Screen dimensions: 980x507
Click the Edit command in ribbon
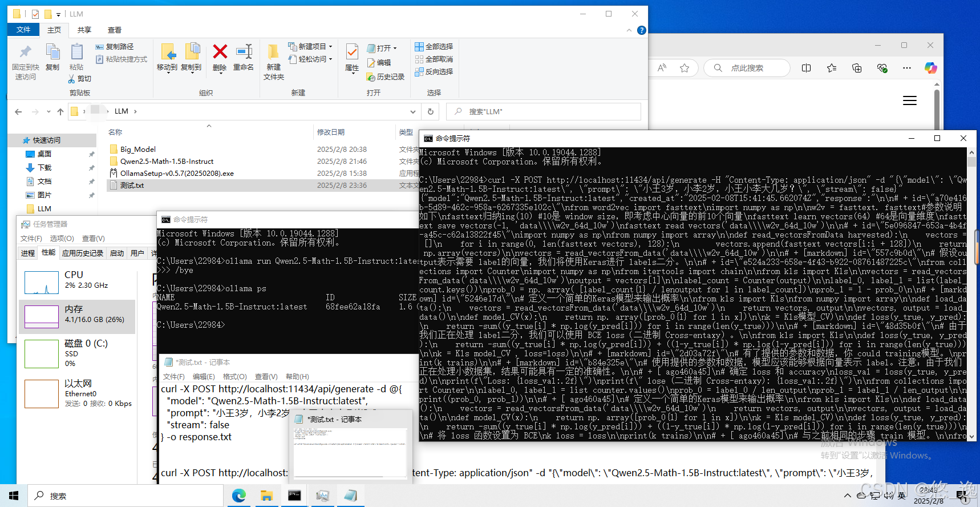(x=379, y=63)
